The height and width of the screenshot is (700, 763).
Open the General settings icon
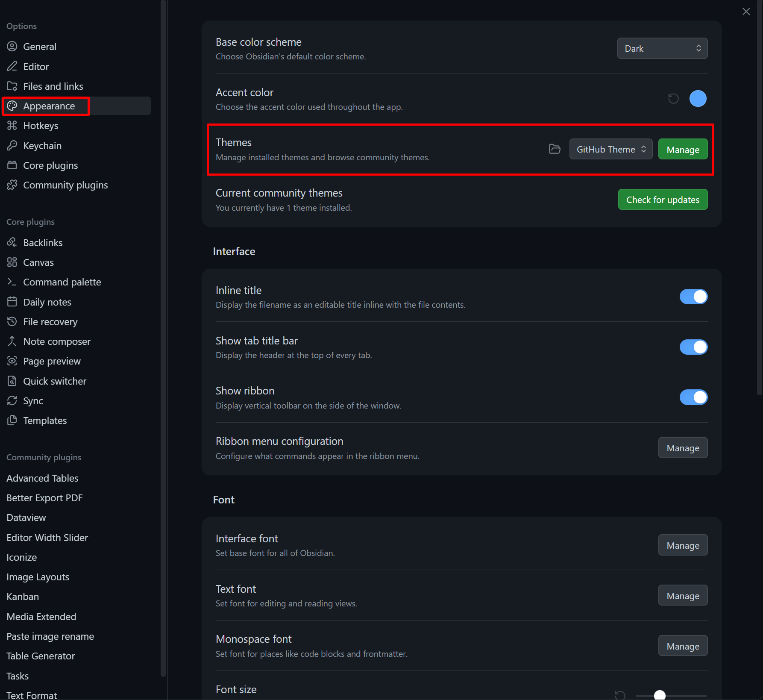tap(12, 46)
